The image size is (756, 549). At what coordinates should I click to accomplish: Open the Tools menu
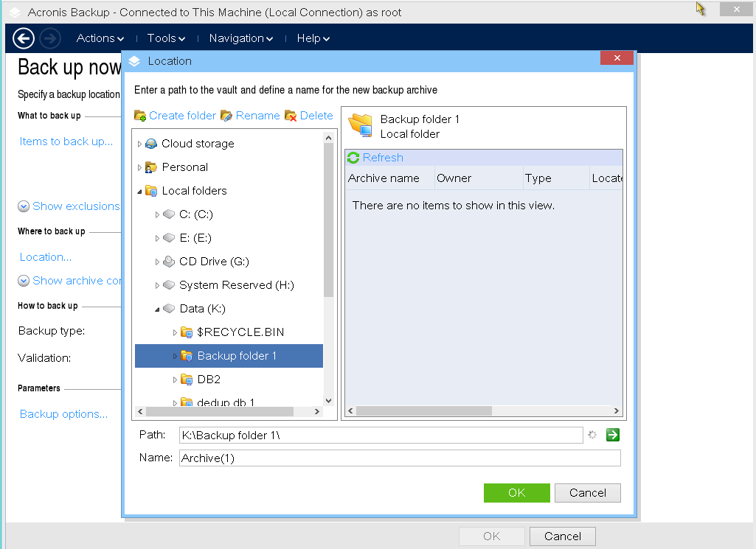click(x=166, y=38)
